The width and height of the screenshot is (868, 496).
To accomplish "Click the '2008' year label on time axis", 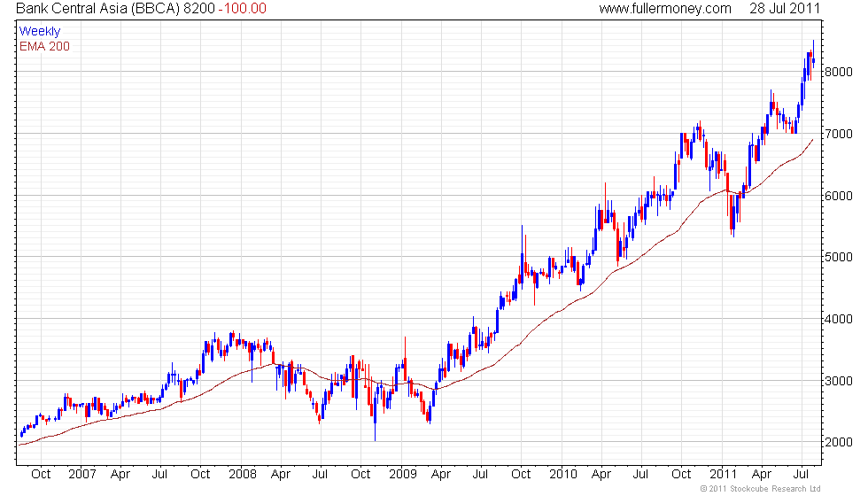I will 243,475.
